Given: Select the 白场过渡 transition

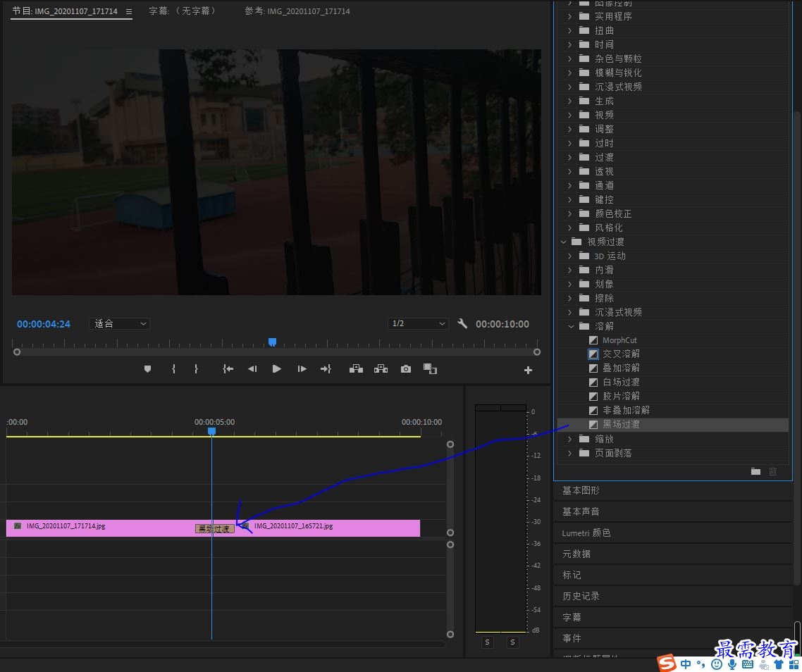Looking at the screenshot, I should [621, 382].
